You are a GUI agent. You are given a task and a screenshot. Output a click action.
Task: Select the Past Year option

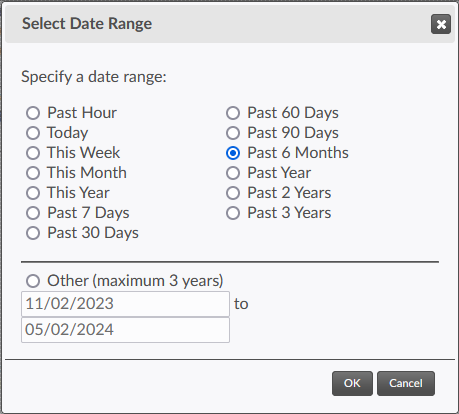point(233,173)
